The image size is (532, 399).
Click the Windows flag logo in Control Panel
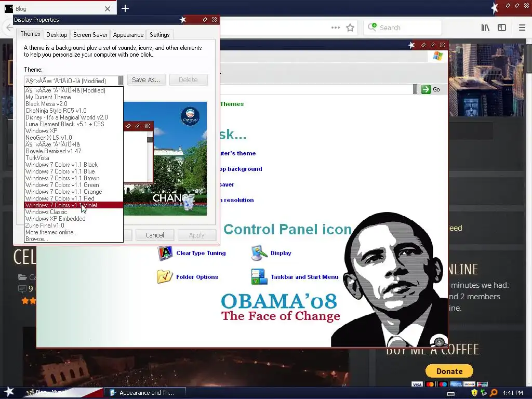(x=437, y=56)
